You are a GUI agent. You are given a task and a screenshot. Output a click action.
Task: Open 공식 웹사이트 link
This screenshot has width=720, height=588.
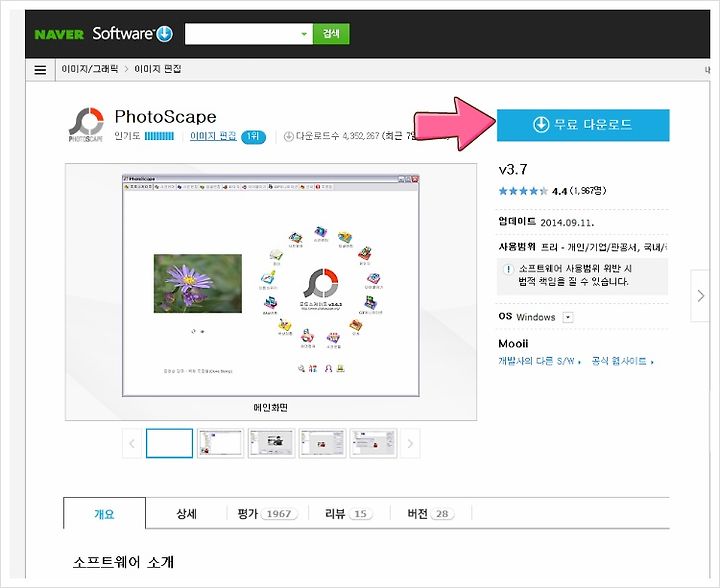(x=622, y=361)
